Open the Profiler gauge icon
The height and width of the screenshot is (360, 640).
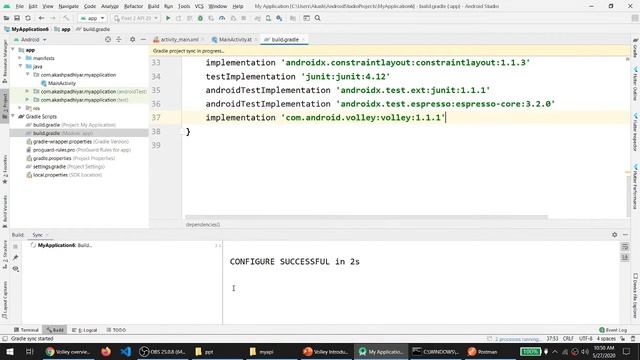coord(222,18)
